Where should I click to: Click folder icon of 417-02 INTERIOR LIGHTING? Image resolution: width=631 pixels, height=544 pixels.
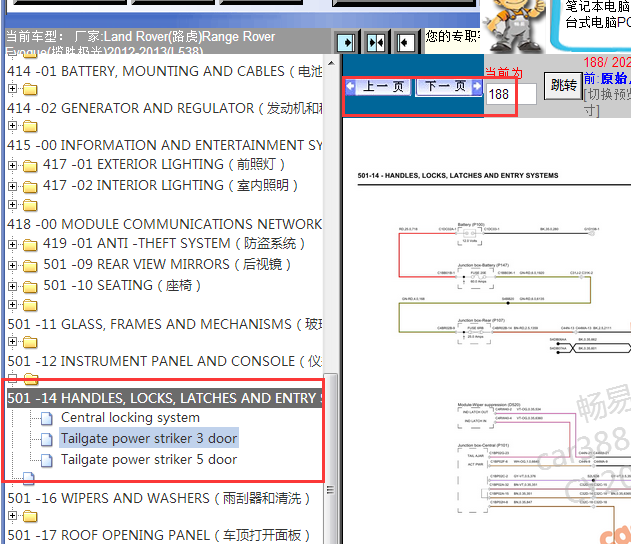tap(30, 187)
